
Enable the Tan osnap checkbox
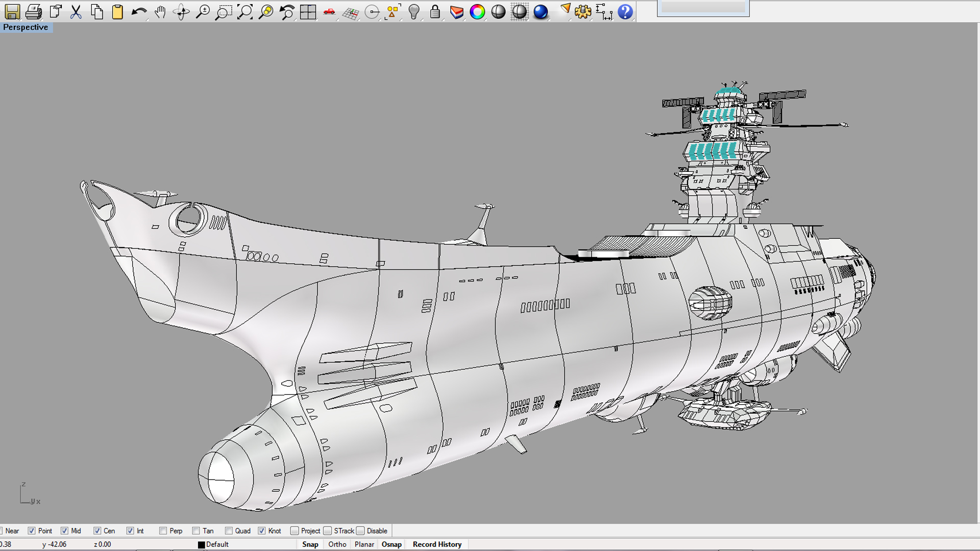[x=196, y=531]
